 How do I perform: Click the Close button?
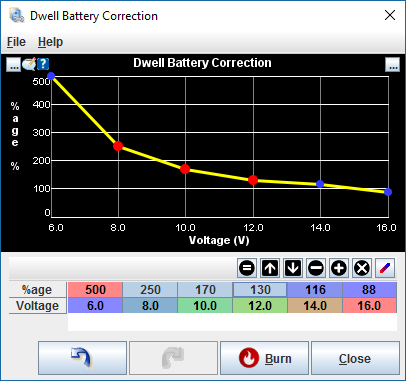pyautogui.click(x=355, y=358)
